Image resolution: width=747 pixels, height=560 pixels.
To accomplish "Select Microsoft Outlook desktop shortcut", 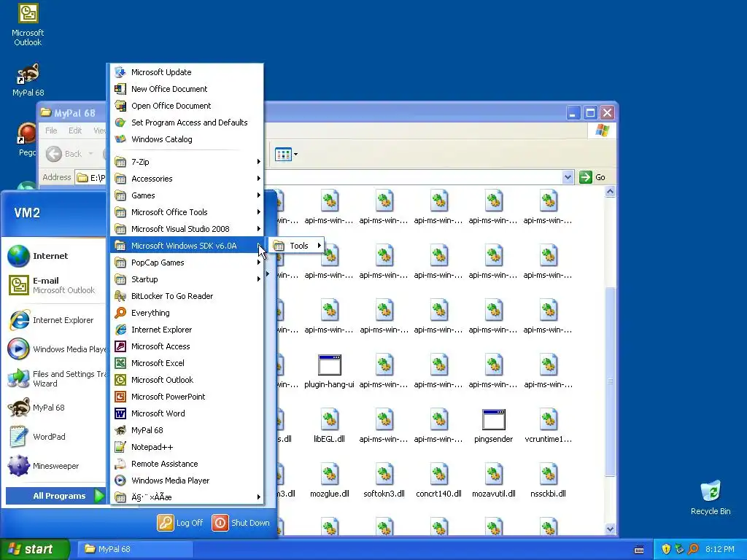I will 28,25.
